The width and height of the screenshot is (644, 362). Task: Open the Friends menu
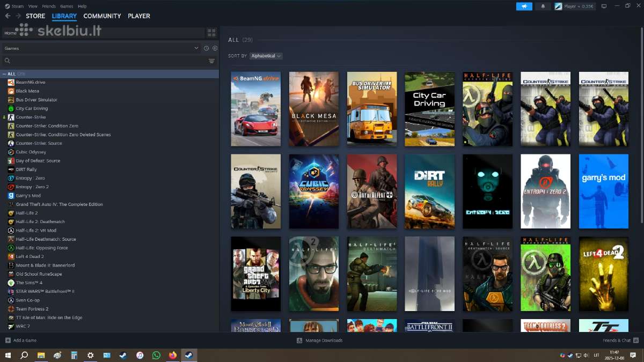pos(49,6)
